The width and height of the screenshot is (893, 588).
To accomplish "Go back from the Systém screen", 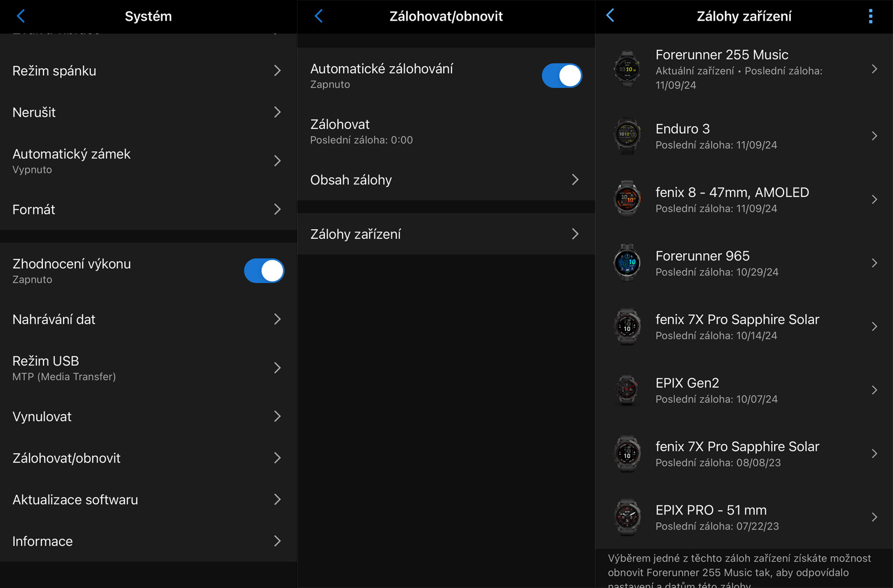I will tap(21, 16).
